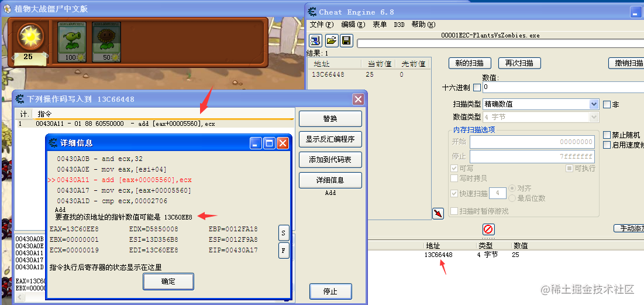Screen dimensions: 644x305
Task: Minimize the 详细信息 window
Action: [x=256, y=143]
